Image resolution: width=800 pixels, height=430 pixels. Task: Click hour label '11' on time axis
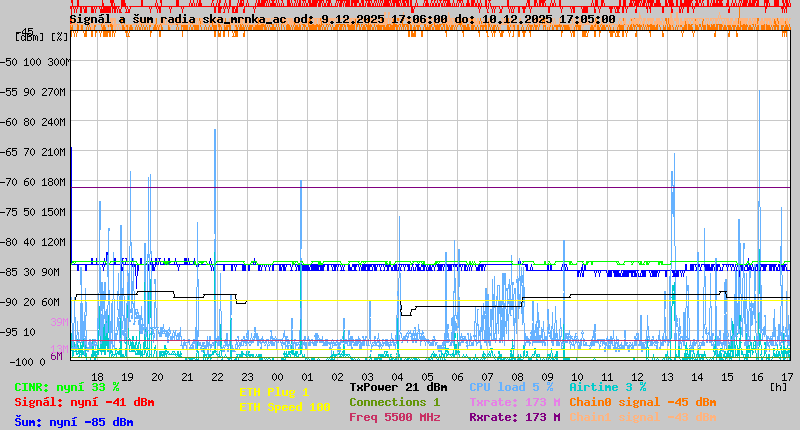607,377
